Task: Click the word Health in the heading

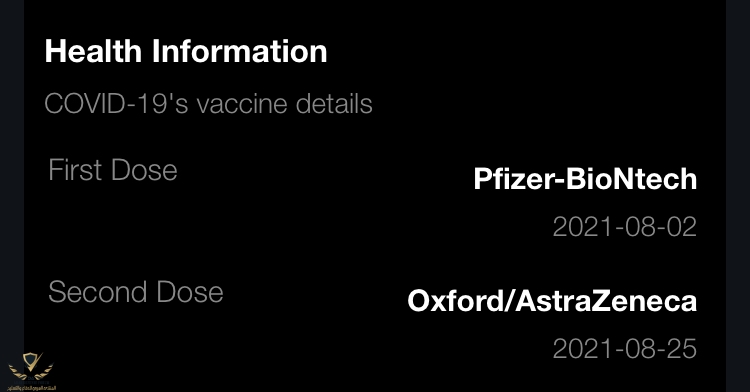Action: click(93, 51)
